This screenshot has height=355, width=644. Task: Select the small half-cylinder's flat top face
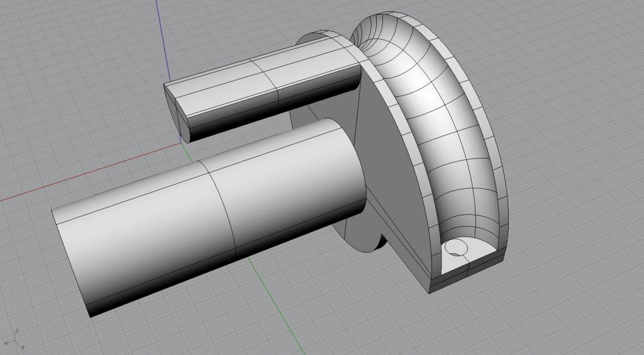point(252,77)
